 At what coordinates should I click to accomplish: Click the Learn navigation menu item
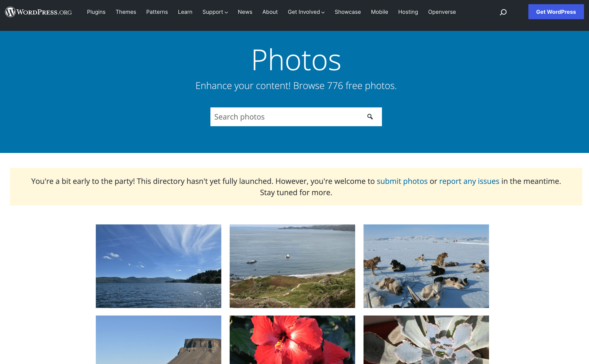[184, 12]
